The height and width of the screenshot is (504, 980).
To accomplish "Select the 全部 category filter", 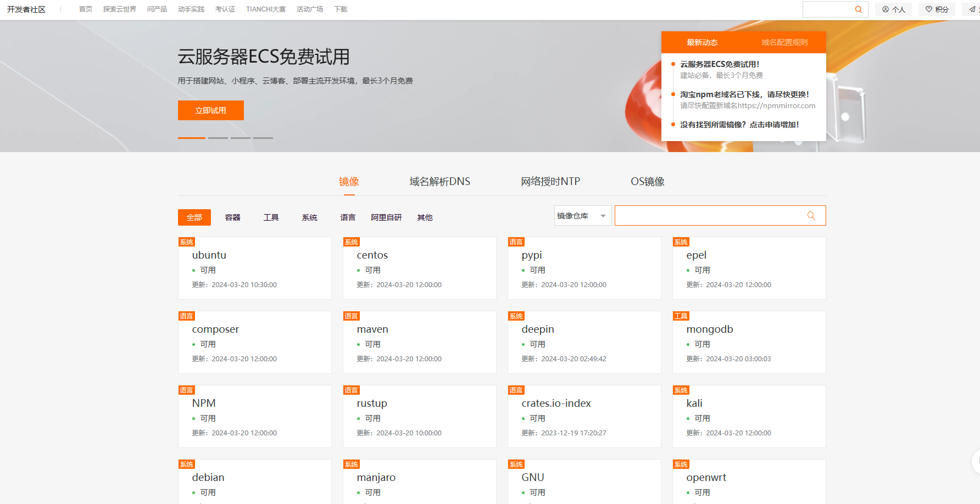I will [x=194, y=217].
